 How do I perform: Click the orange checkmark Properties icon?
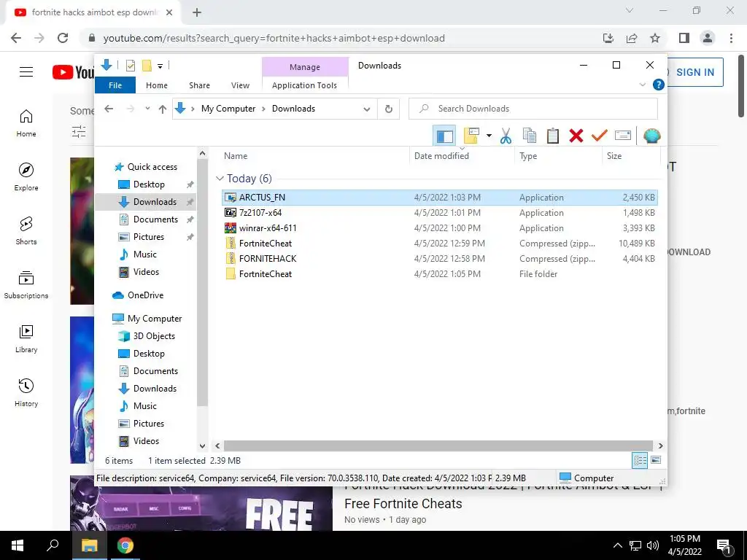coord(600,136)
